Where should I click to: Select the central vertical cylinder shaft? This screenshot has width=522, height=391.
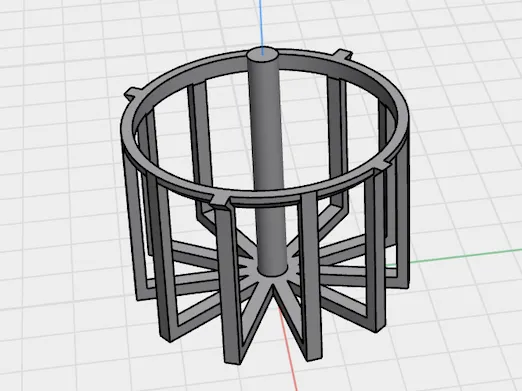tap(267, 163)
